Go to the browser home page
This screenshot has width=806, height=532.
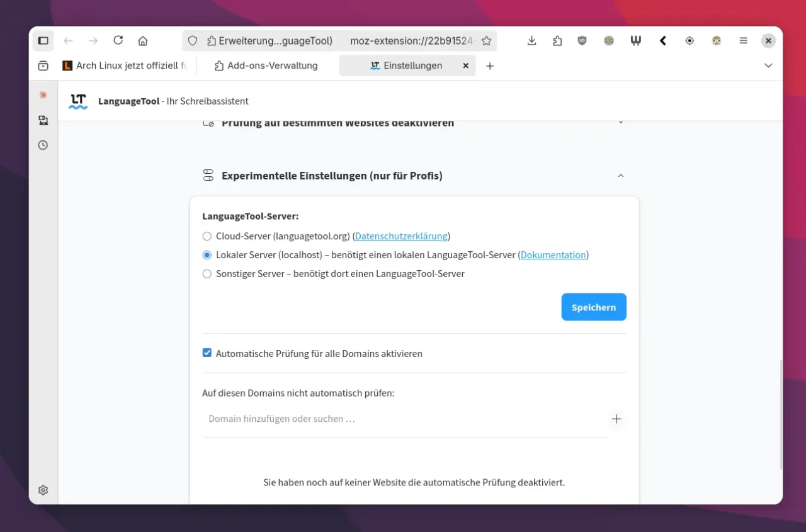143,41
